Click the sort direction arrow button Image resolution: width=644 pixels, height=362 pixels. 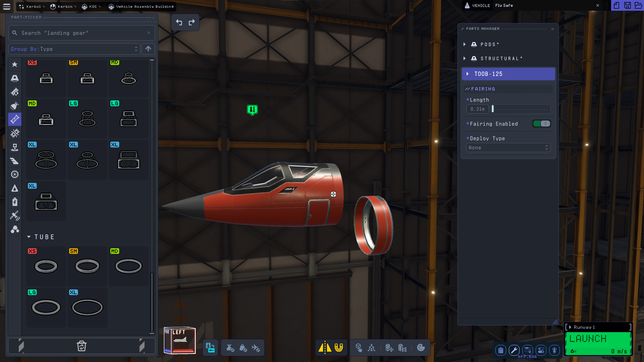(148, 49)
